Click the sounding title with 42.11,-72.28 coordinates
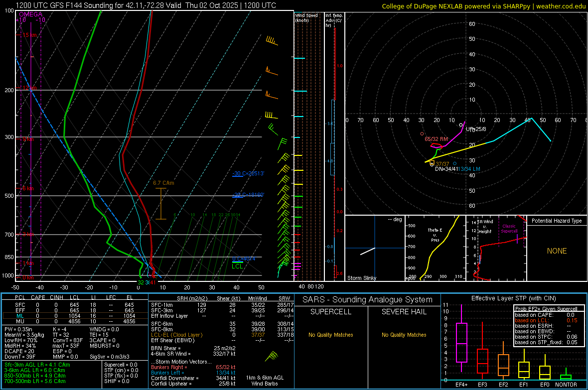Image resolution: width=588 pixels, height=390 pixels. click(x=146, y=5)
